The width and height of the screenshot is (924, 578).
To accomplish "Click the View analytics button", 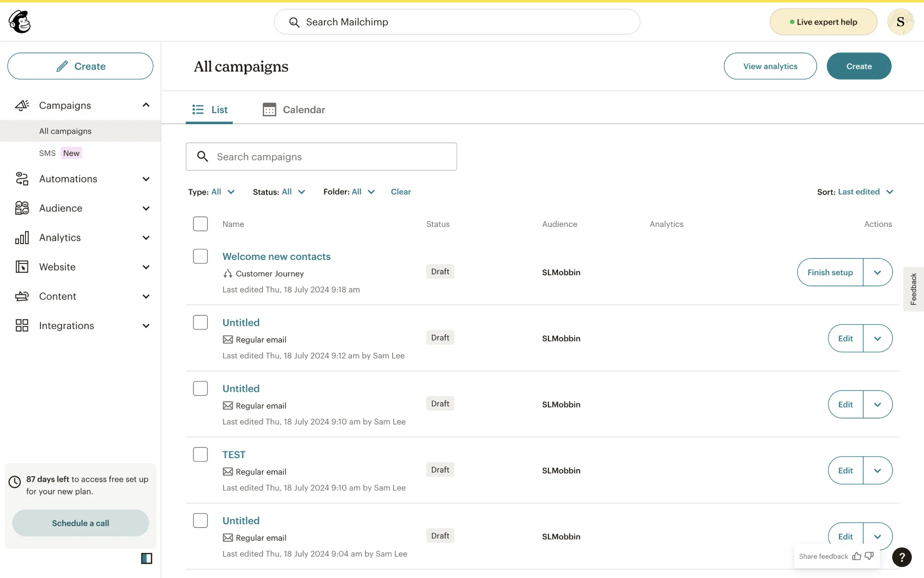I will click(x=770, y=66).
